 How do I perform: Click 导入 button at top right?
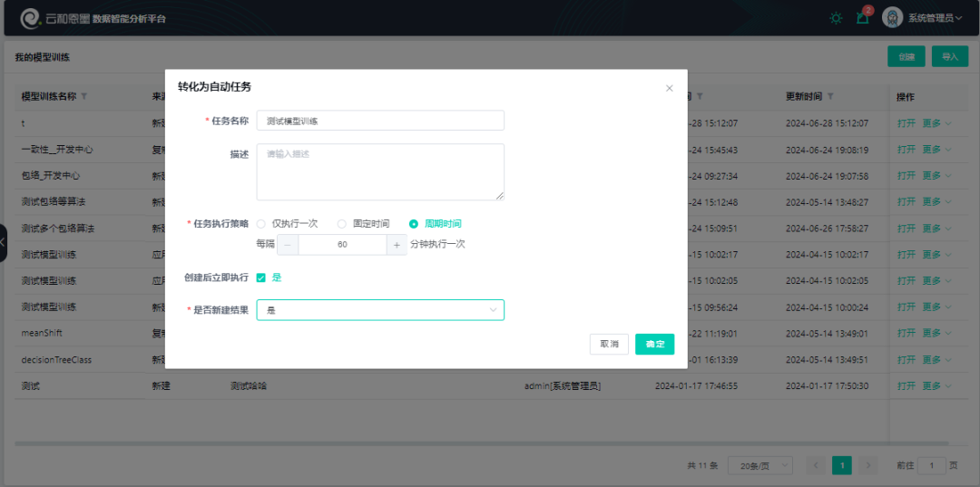click(x=950, y=56)
